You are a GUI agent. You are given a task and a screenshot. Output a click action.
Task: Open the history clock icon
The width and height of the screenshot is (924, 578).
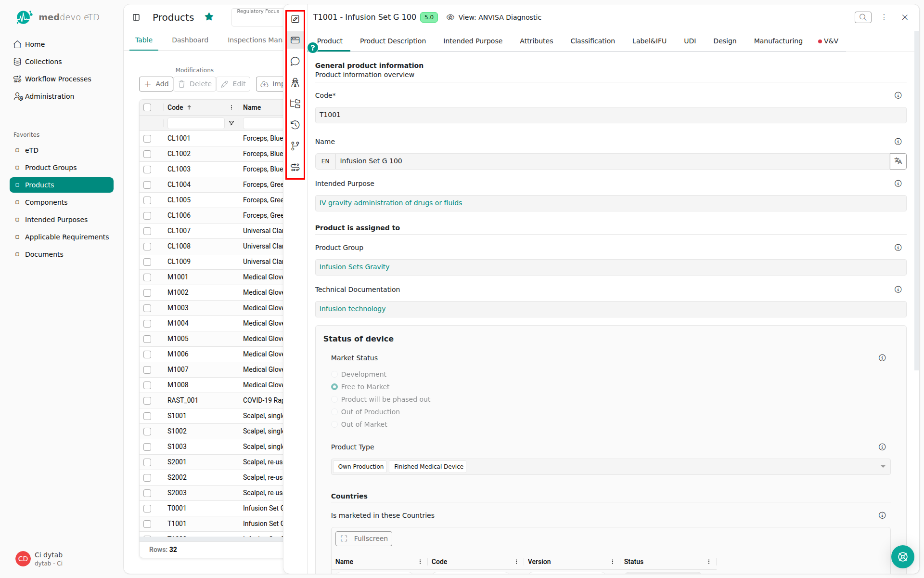click(x=295, y=125)
